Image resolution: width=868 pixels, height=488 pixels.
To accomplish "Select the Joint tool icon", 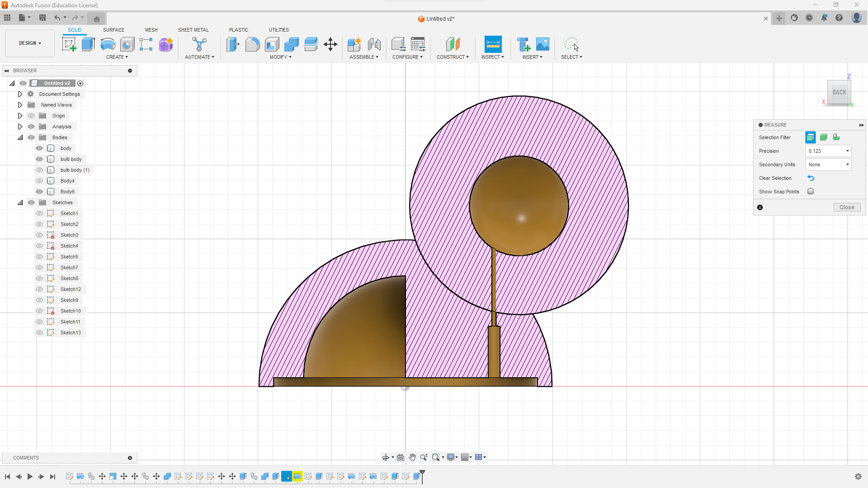I will coord(374,44).
